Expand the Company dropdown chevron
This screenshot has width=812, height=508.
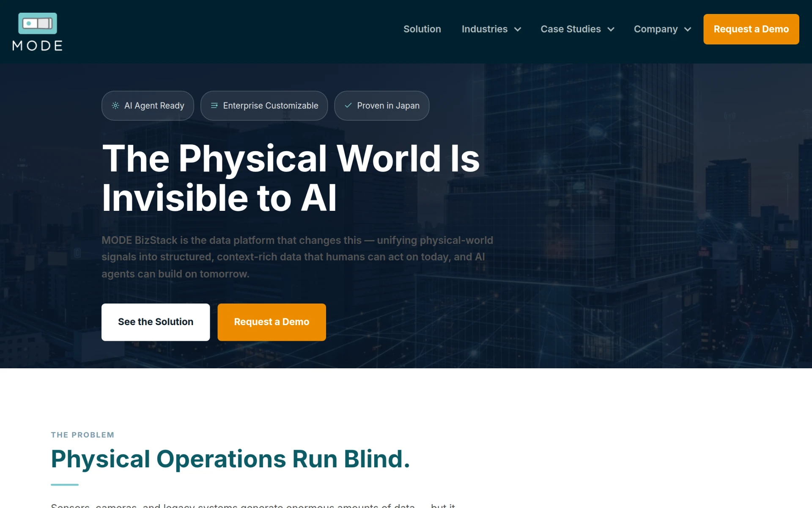[x=688, y=29]
